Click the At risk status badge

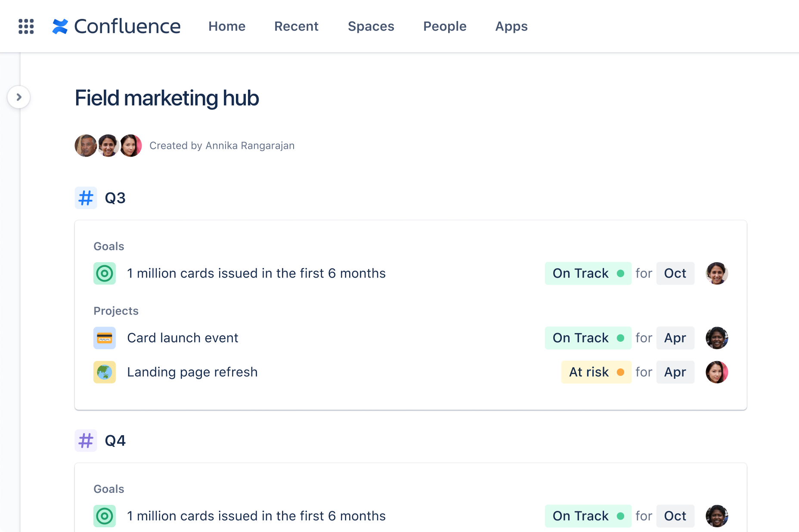coord(596,372)
